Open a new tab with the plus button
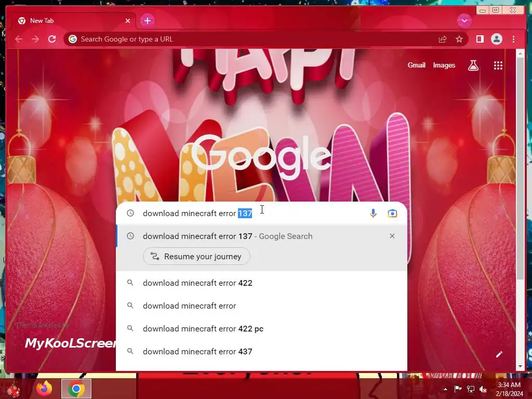The width and height of the screenshot is (532, 399). pyautogui.click(x=147, y=21)
